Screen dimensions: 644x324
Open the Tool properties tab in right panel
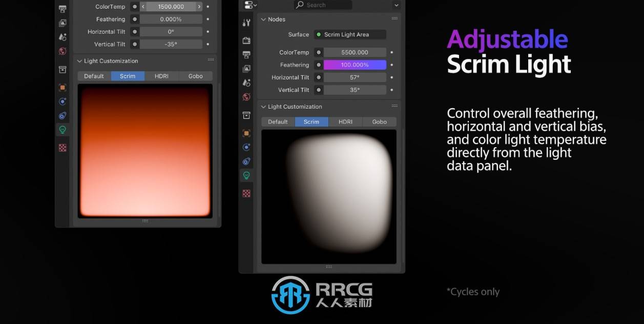(246, 23)
